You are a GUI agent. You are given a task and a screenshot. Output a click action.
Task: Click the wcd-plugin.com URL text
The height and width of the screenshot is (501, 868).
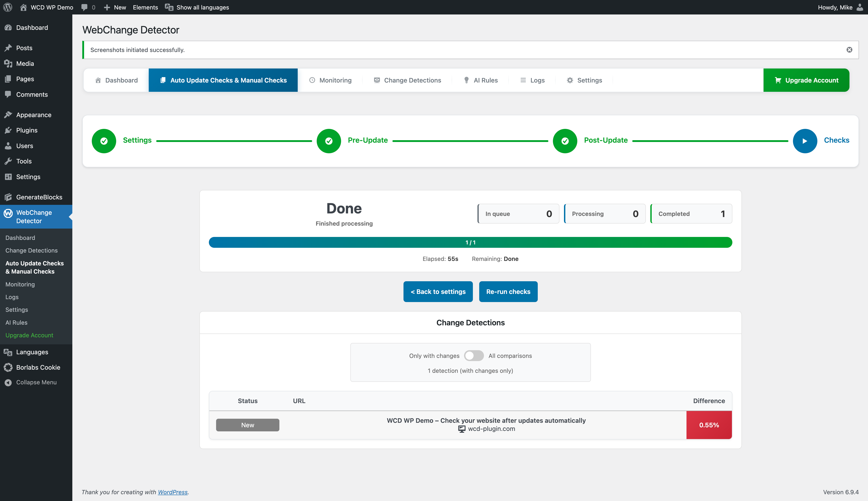[492, 429]
